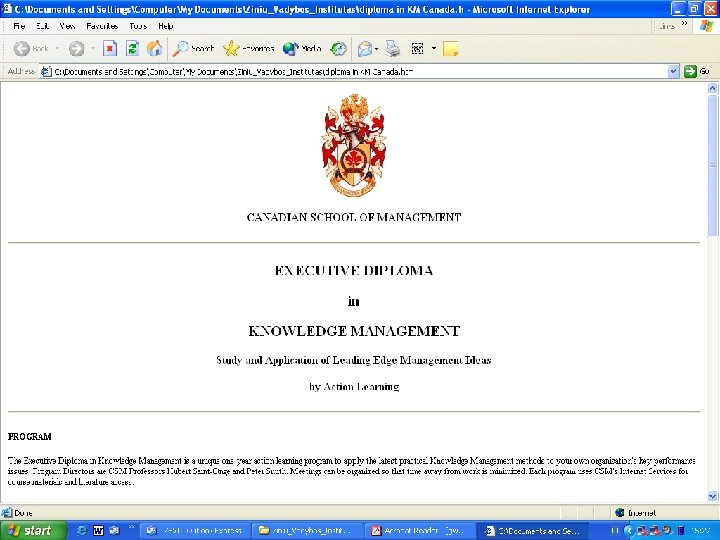Click the "Study and Application of Leading Edge" line
Screen dimensions: 720x540
coord(354,360)
